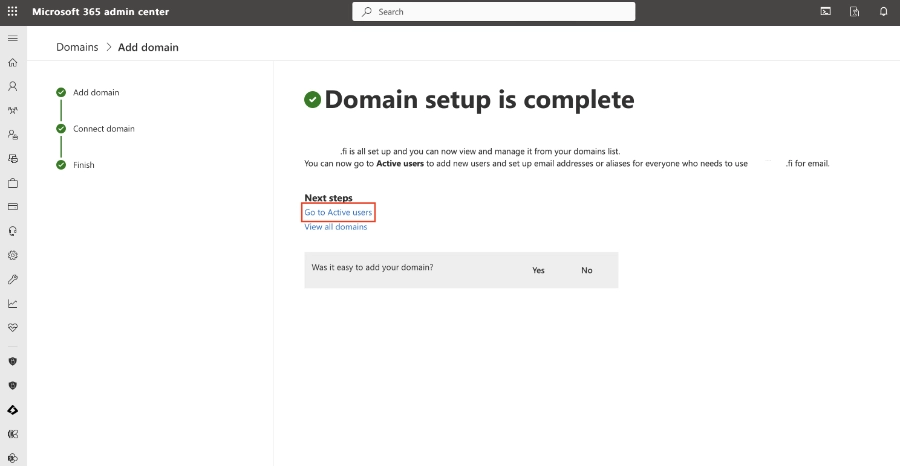900x466 pixels.
Task: Open the SharePoint admin center icon
Action: click(x=13, y=459)
